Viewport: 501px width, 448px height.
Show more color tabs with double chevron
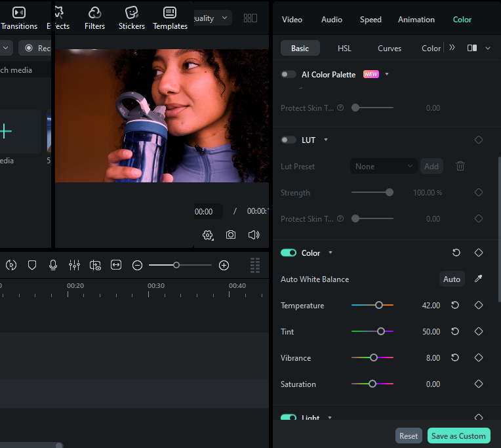tap(452, 48)
